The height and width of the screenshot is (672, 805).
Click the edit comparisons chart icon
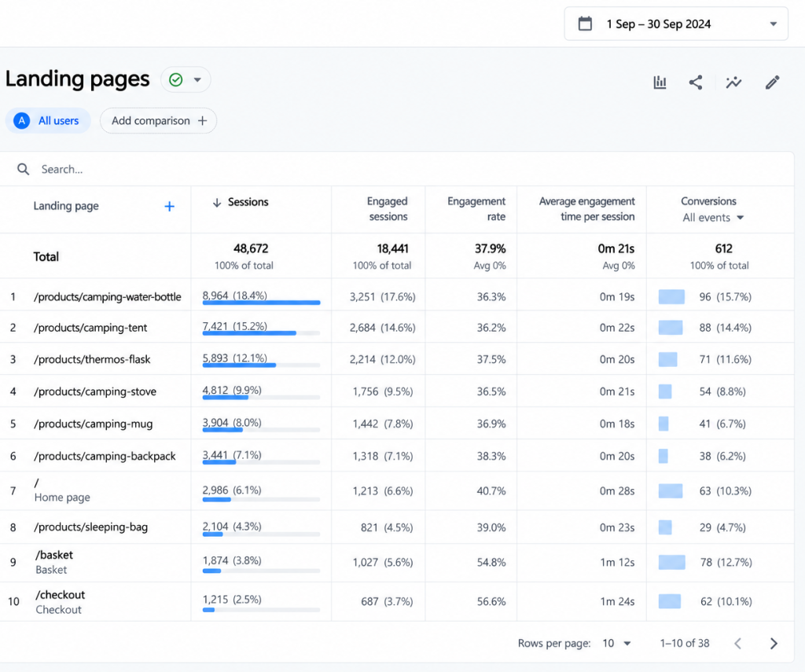click(x=660, y=83)
